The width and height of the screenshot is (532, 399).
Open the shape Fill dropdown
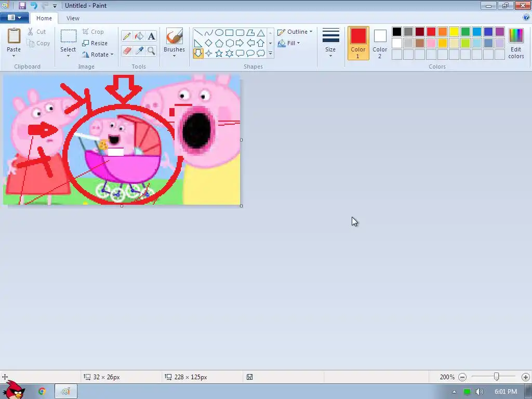click(x=289, y=43)
